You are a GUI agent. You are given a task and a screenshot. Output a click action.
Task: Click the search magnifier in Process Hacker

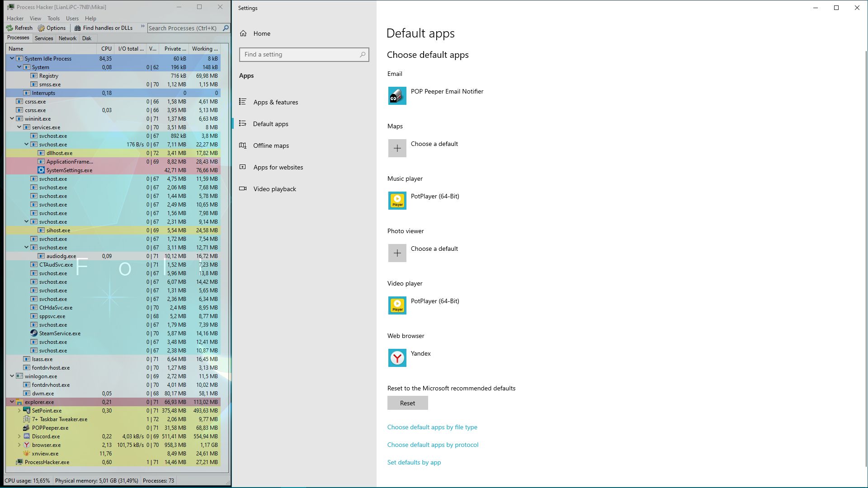pos(226,28)
